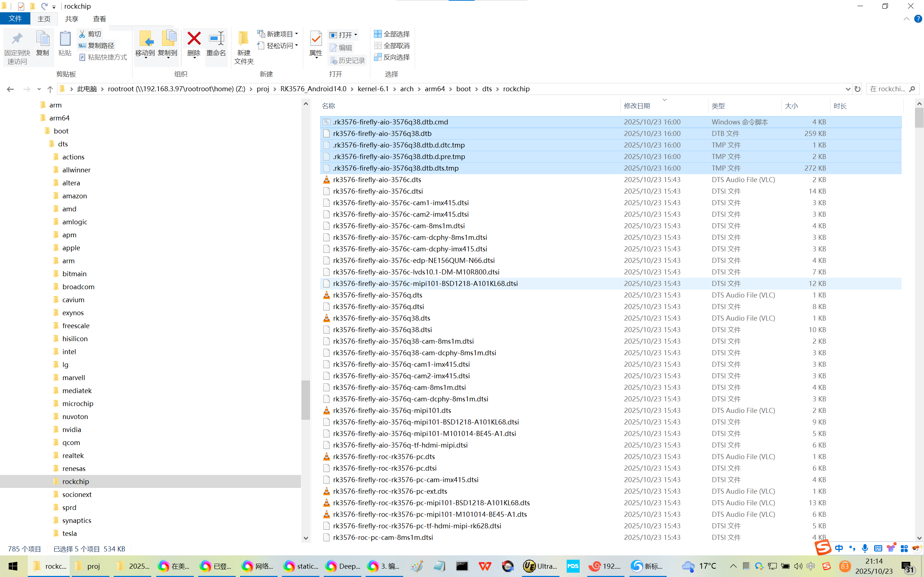The height and width of the screenshot is (577, 924).
Task: Expand the Open (打开) dropdown arrow
Action: tap(356, 35)
